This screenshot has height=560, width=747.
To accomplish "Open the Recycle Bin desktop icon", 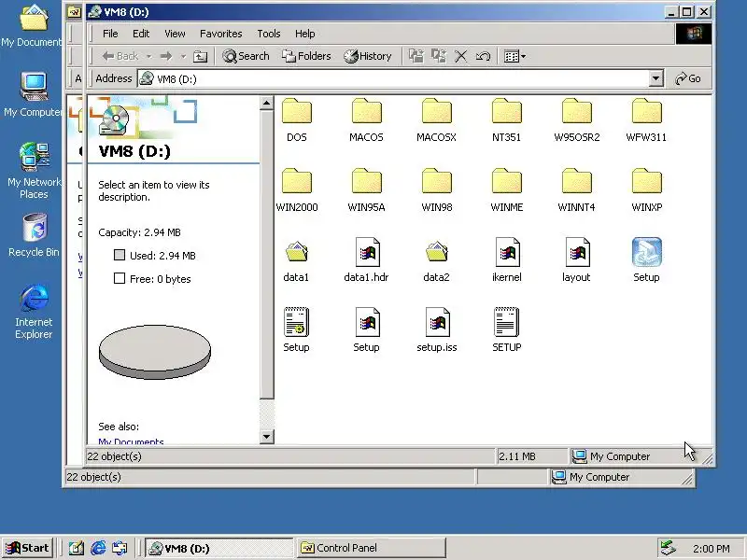I will pos(34,235).
